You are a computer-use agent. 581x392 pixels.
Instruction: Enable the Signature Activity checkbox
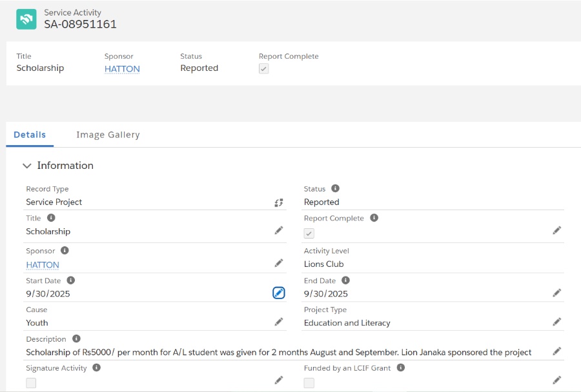point(31,383)
